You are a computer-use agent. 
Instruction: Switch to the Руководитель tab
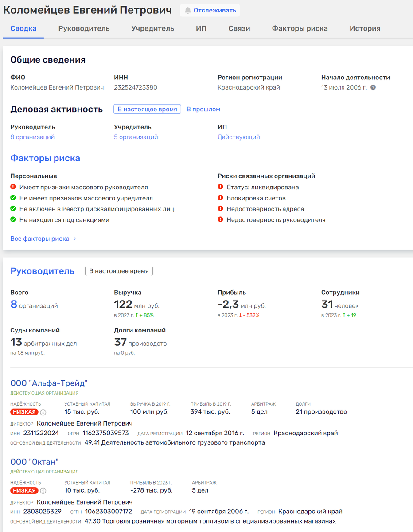pos(84,28)
